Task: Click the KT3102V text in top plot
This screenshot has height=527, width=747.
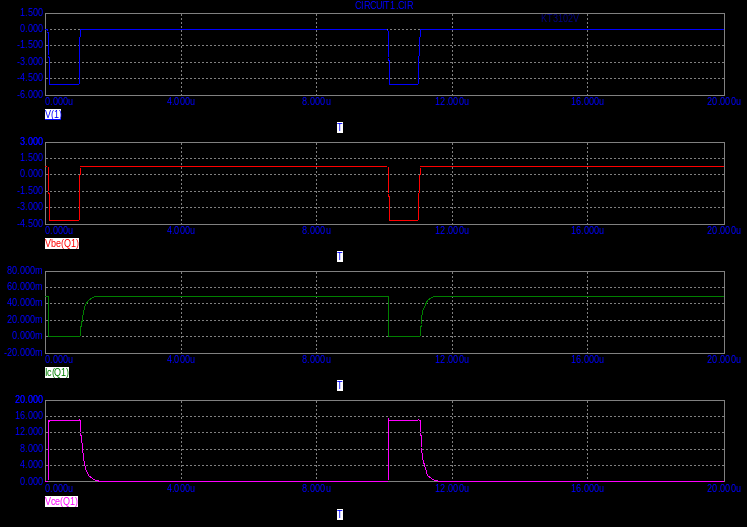Action: [x=560, y=19]
